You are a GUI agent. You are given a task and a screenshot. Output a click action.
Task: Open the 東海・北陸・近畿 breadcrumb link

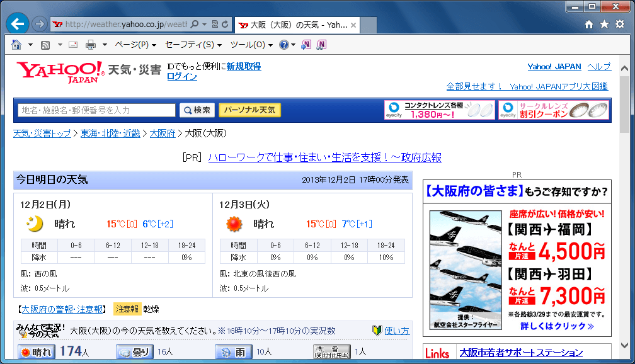pyautogui.click(x=110, y=134)
